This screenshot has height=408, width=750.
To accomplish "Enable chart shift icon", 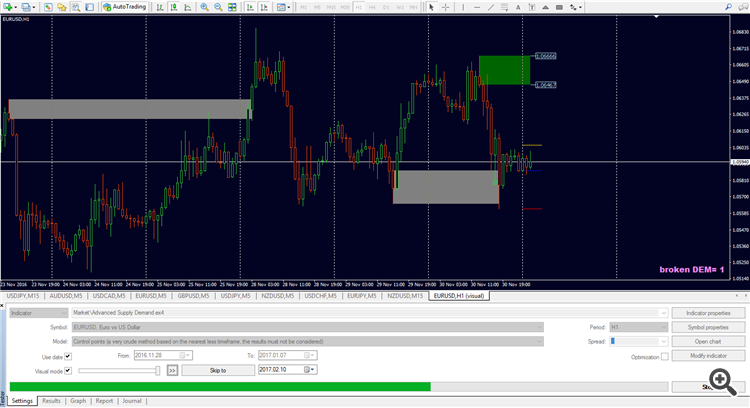I will [x=264, y=7].
